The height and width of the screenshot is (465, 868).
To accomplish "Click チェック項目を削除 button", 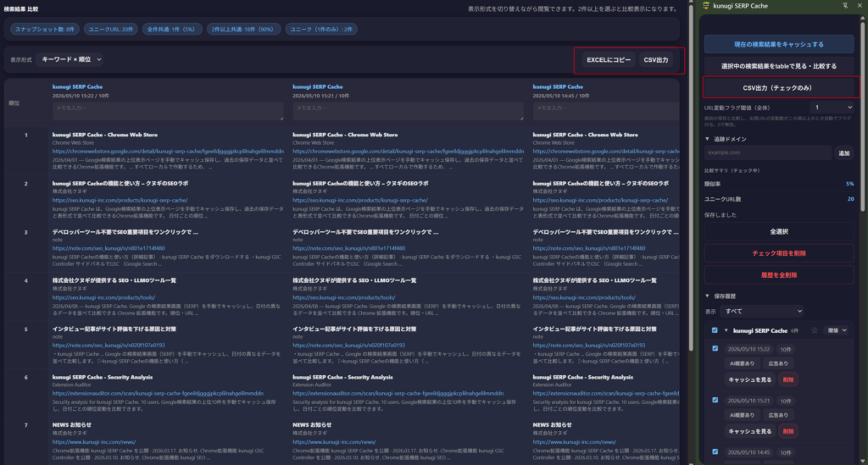I will (x=779, y=253).
